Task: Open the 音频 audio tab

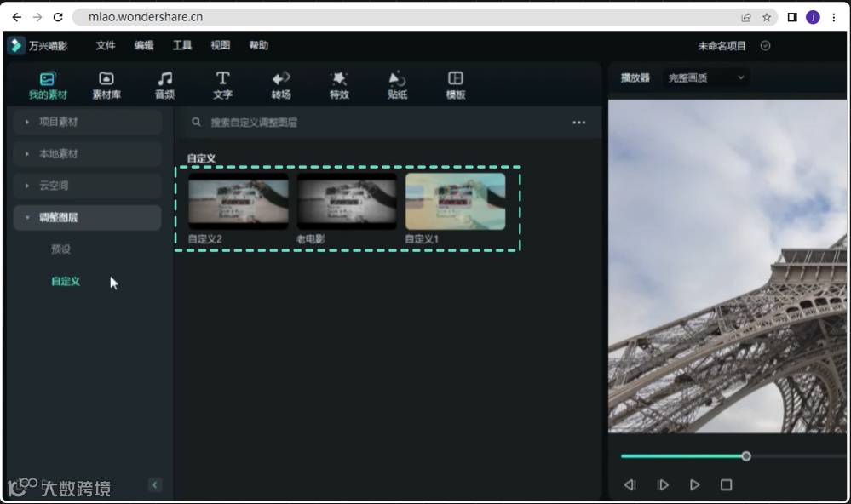Action: point(164,86)
